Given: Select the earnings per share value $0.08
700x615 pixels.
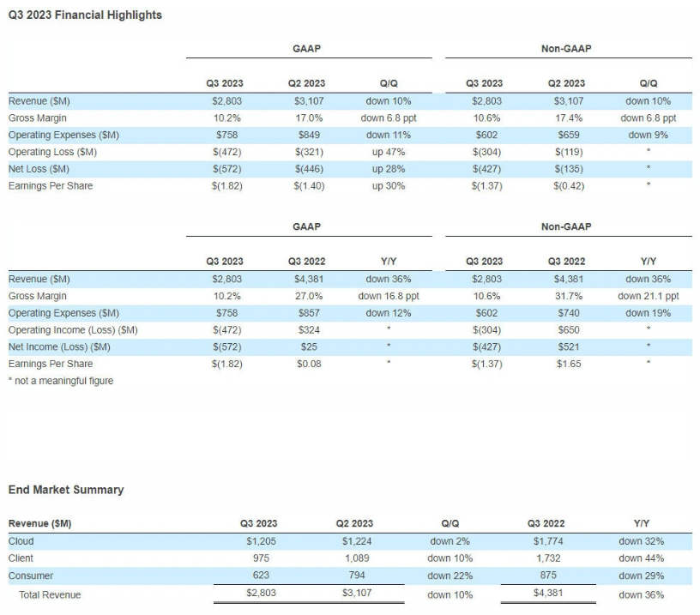Looking at the screenshot, I should click(309, 364).
